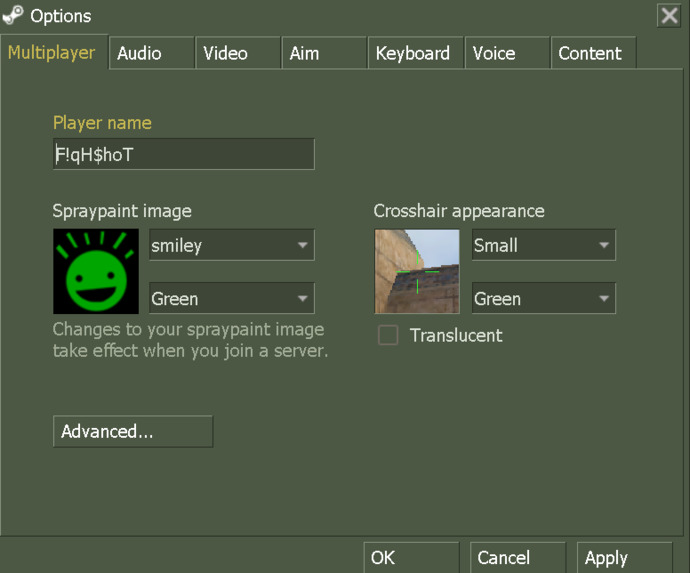Click the Steam logo icon in title bar
The height and width of the screenshot is (573, 690).
coord(14,15)
